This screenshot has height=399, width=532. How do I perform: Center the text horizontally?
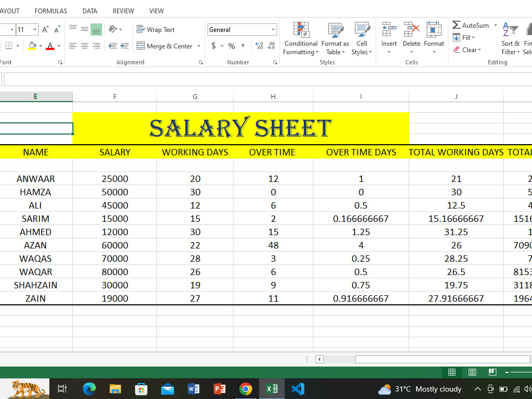(x=85, y=46)
